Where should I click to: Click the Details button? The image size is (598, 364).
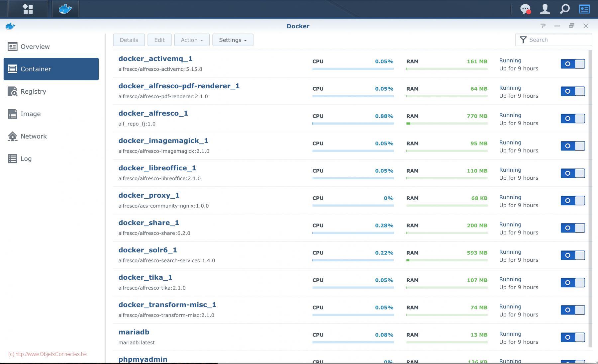tap(129, 40)
